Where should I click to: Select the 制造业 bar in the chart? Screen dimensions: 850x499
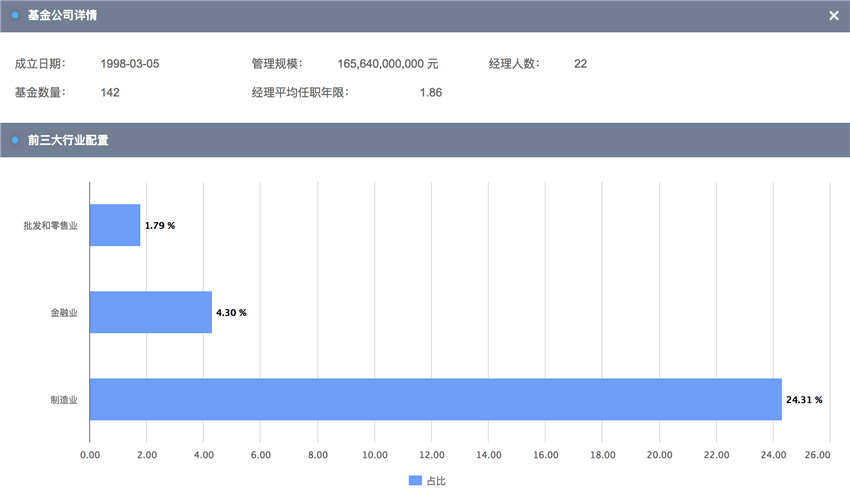click(435, 399)
